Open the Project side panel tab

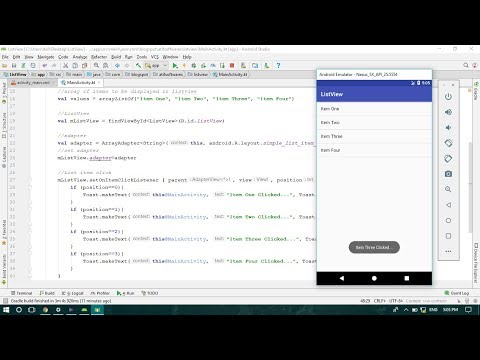[x=4, y=92]
